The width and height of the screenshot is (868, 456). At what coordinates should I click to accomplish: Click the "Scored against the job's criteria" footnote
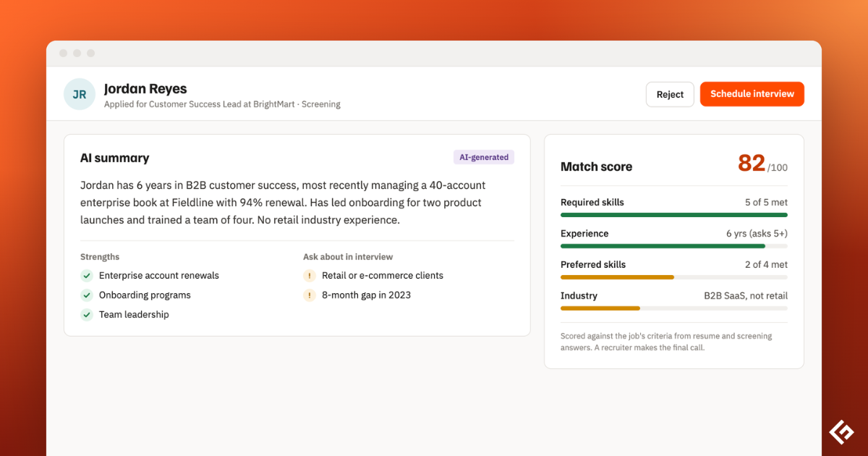666,342
